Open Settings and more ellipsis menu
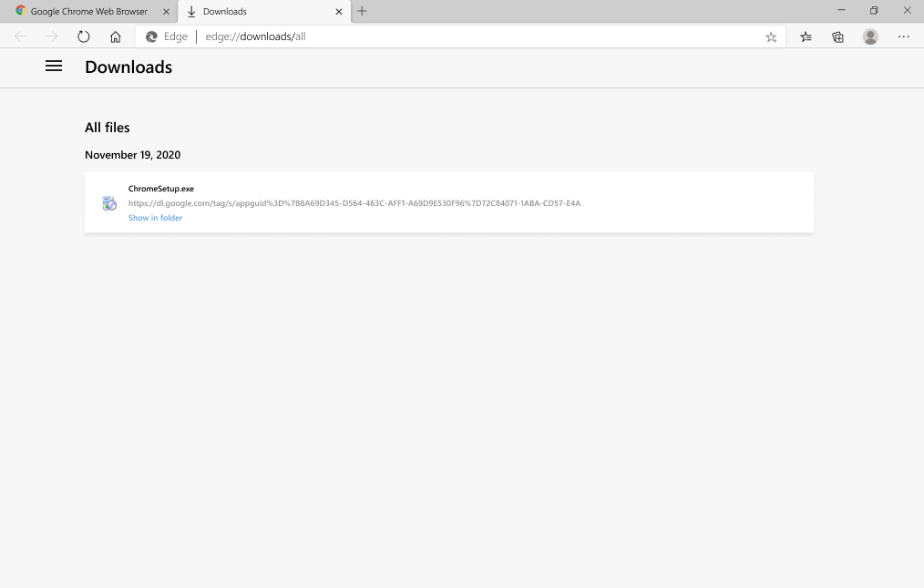 (x=903, y=36)
